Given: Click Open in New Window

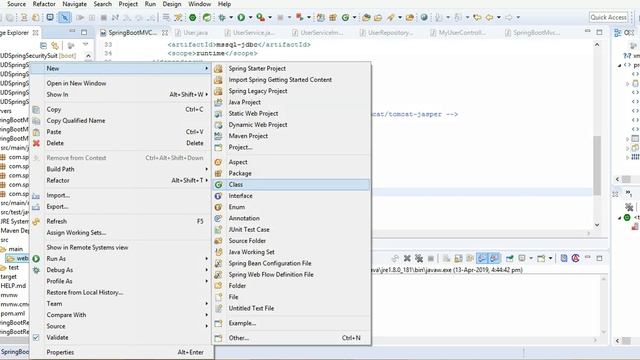Looking at the screenshot, I should (76, 83).
